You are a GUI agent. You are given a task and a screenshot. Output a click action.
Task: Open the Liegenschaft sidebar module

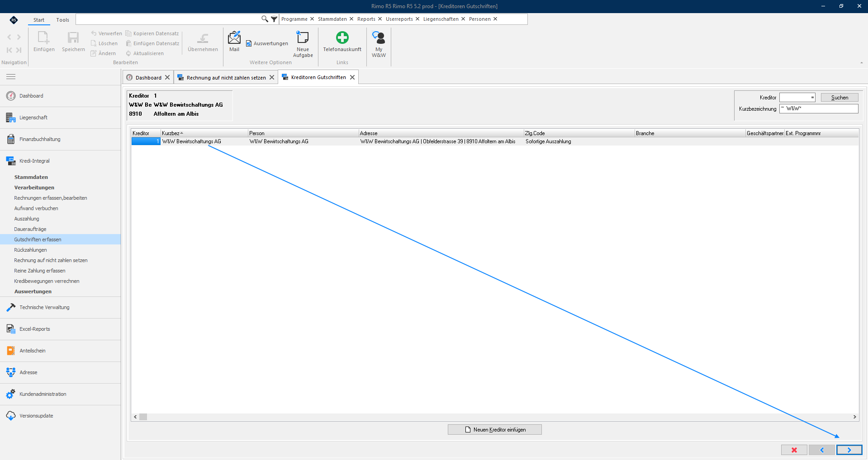[61, 117]
